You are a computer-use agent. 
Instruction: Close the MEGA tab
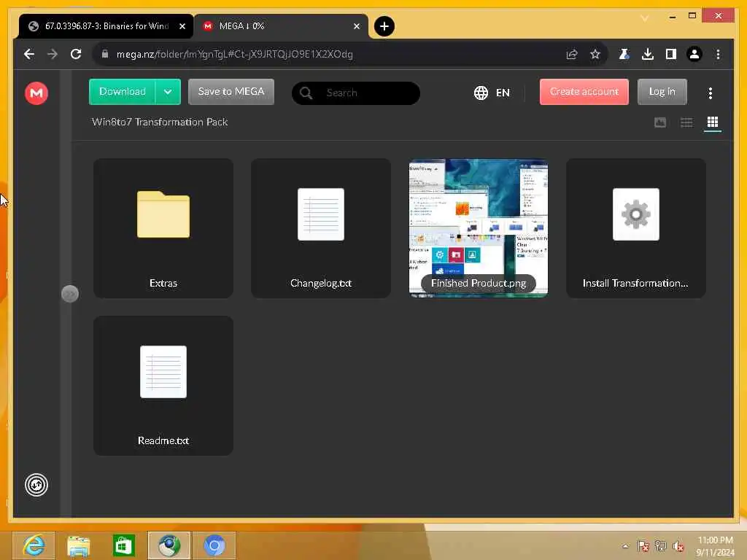pyautogui.click(x=357, y=26)
